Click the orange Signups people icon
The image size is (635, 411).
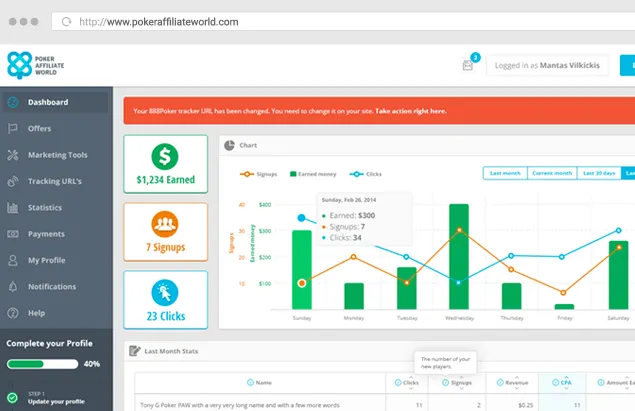pyautogui.click(x=165, y=224)
